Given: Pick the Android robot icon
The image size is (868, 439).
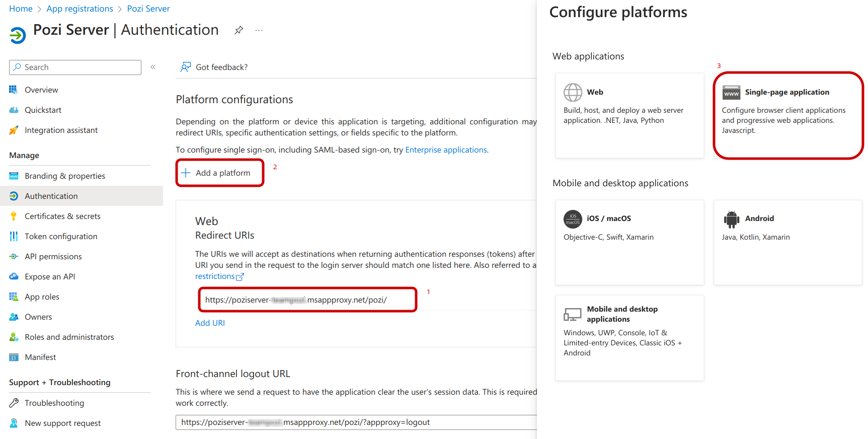Looking at the screenshot, I should click(731, 219).
